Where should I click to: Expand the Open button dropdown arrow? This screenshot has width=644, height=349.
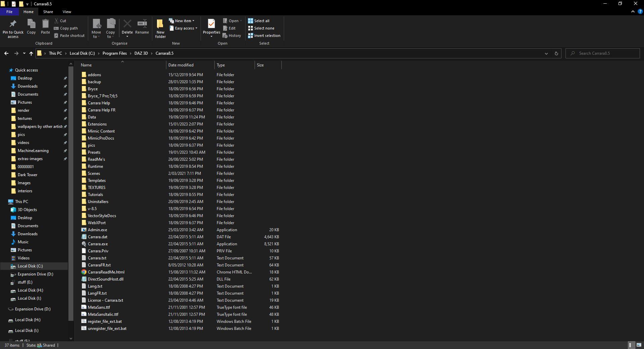click(x=241, y=21)
